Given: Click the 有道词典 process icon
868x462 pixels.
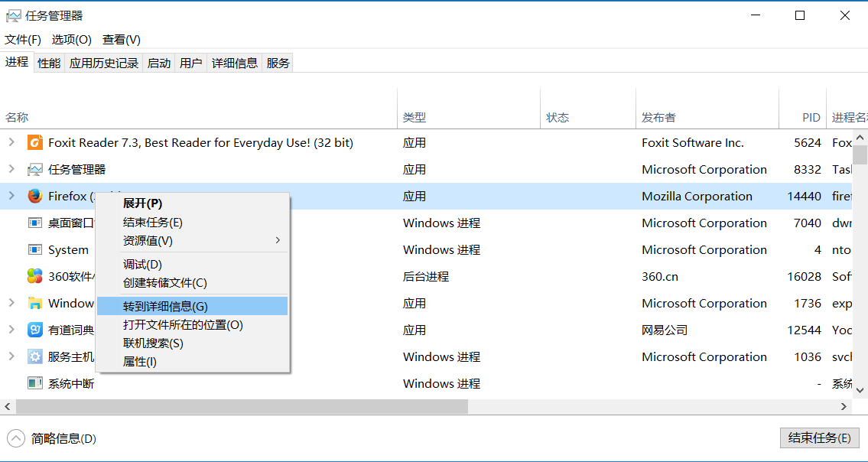Looking at the screenshot, I should 35,330.
